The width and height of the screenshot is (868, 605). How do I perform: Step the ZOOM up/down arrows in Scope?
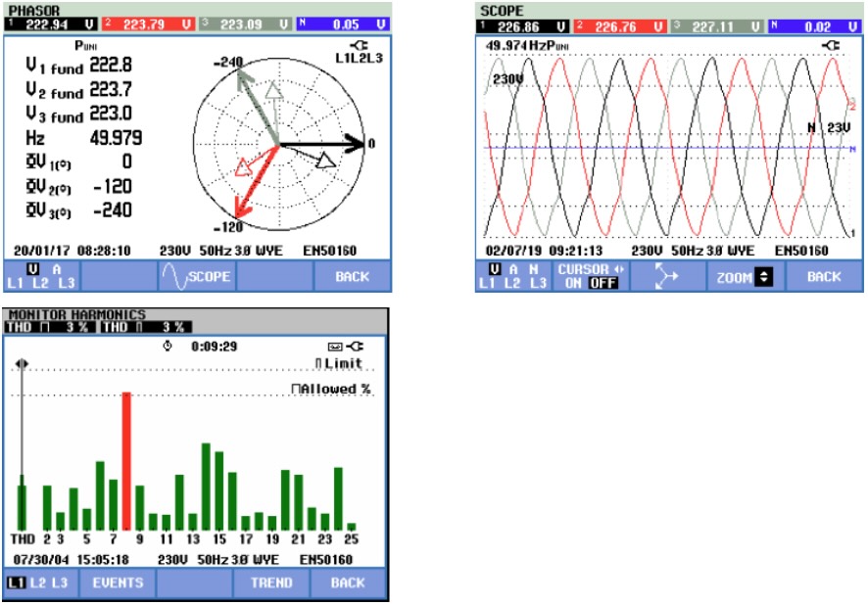click(764, 276)
